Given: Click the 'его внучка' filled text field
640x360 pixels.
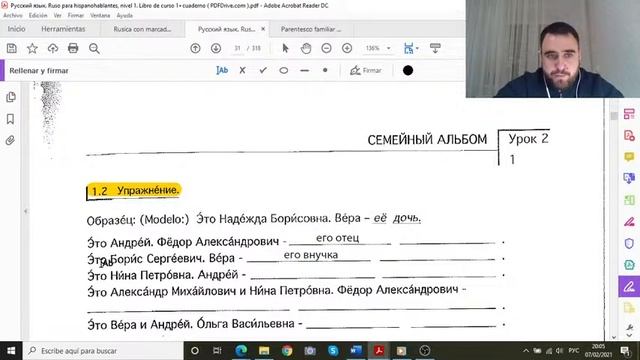Looking at the screenshot, I should pos(311,255).
